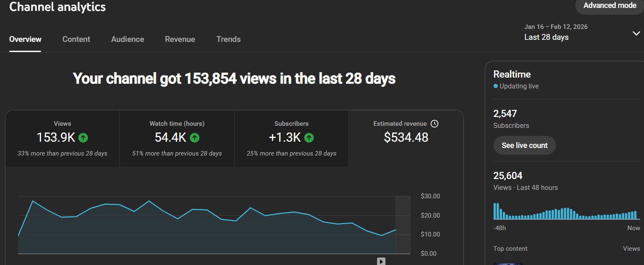The width and height of the screenshot is (644, 265).
Task: Click the green arrow next to Subscribers
Action: [309, 137]
